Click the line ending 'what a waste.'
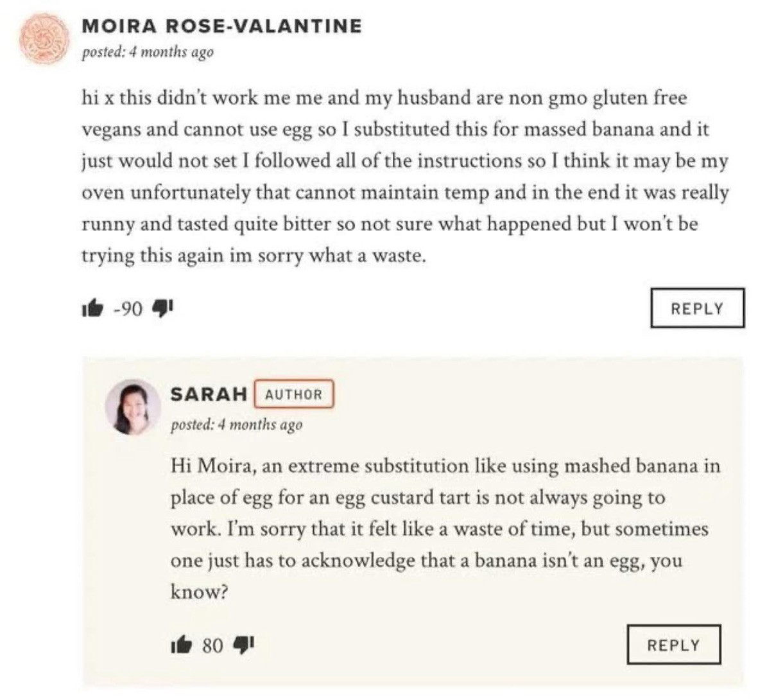This screenshot has height=700, width=767. 254,256
